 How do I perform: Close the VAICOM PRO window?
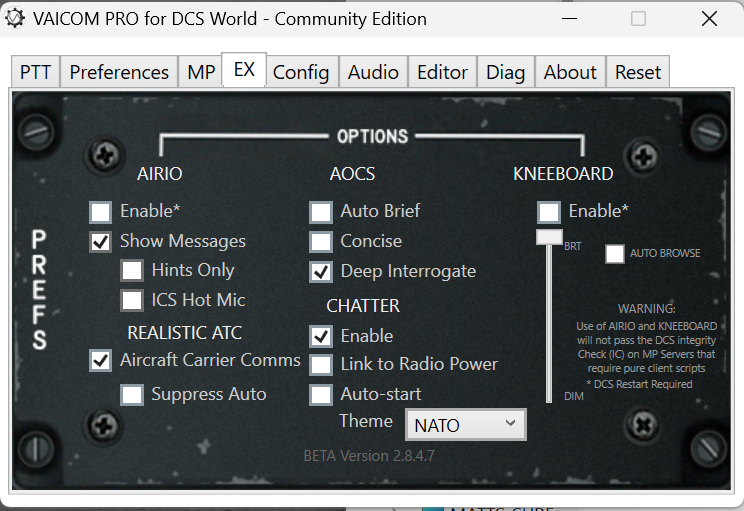click(x=709, y=19)
